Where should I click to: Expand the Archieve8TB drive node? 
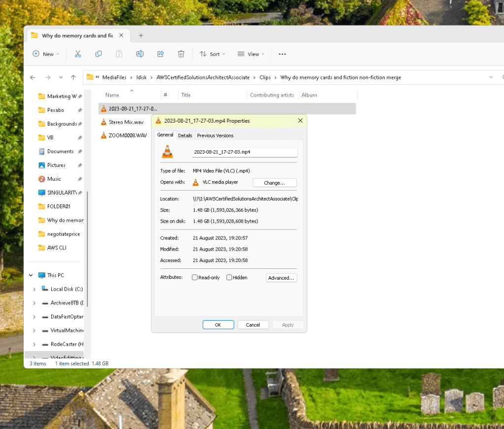(34, 303)
